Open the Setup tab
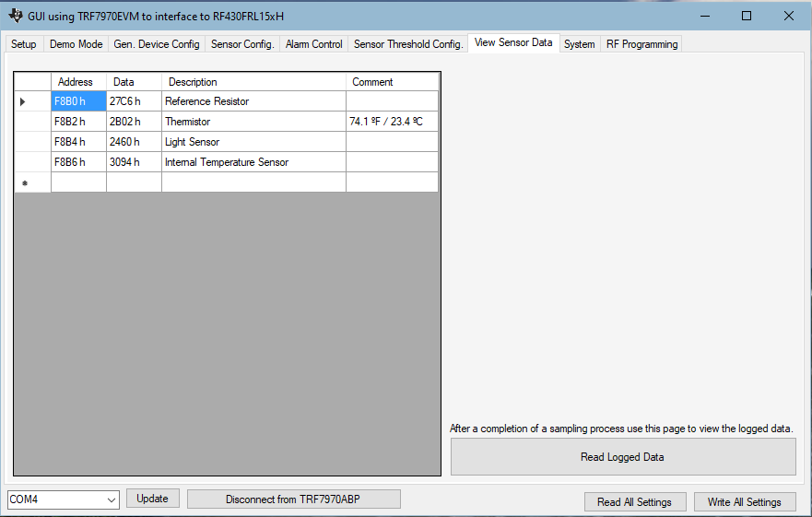Screen dimensions: 812x517 point(24,44)
